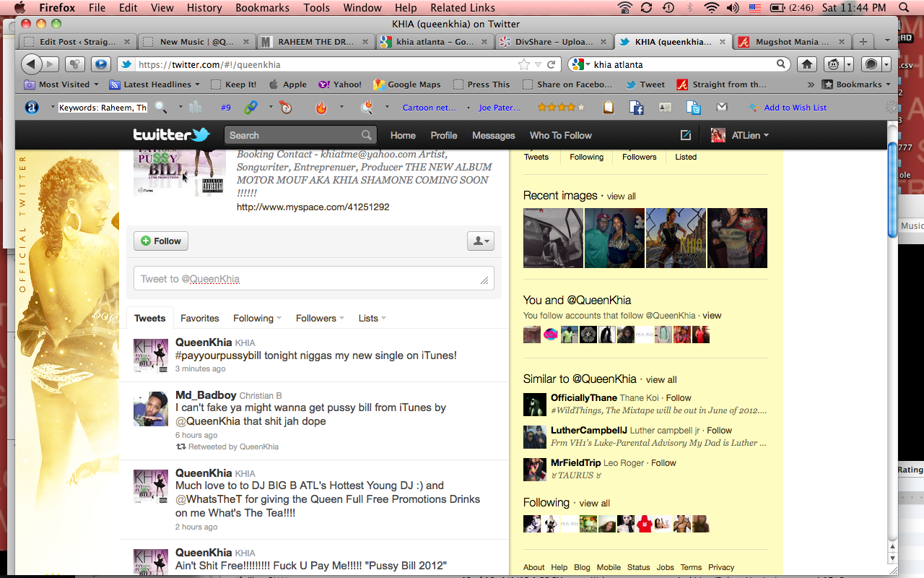924x578 pixels.
Task: Expand the Followers tab dropdown
Action: [x=320, y=318]
